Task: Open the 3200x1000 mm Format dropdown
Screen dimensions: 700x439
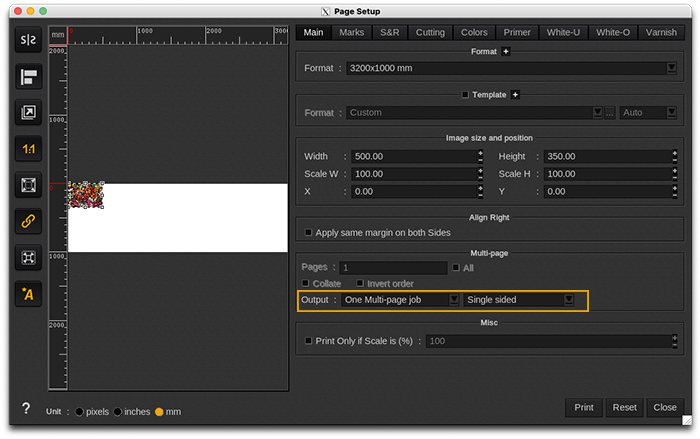Action: point(671,68)
